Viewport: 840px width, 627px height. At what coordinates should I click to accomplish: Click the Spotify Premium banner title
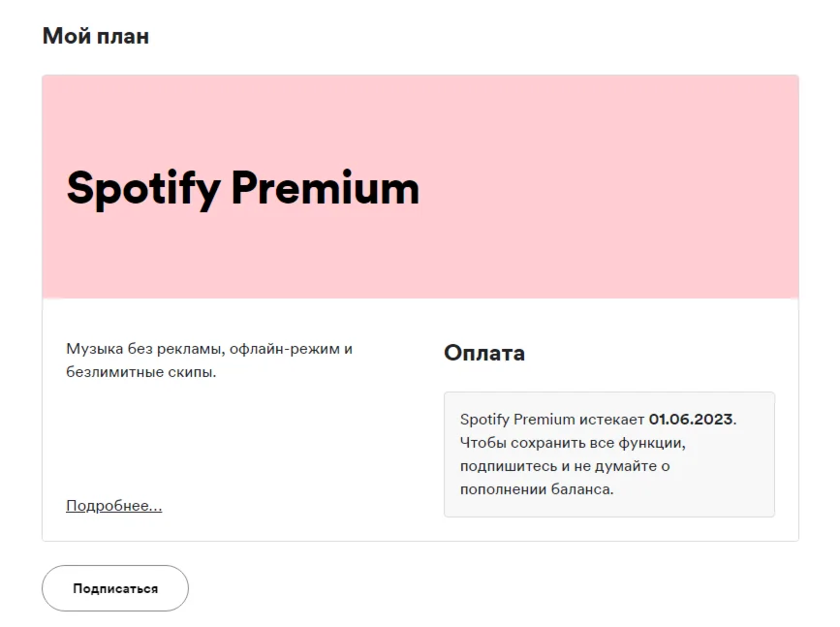pos(242,188)
